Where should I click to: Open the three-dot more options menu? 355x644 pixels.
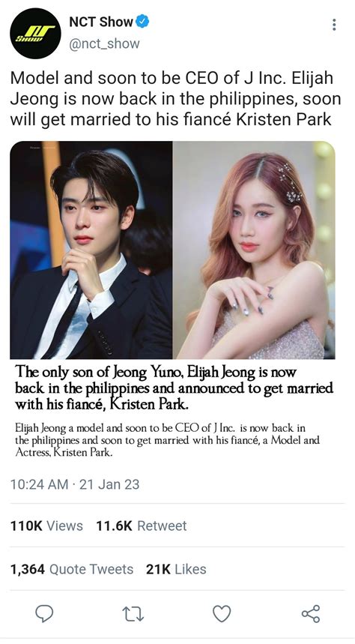[x=335, y=25]
